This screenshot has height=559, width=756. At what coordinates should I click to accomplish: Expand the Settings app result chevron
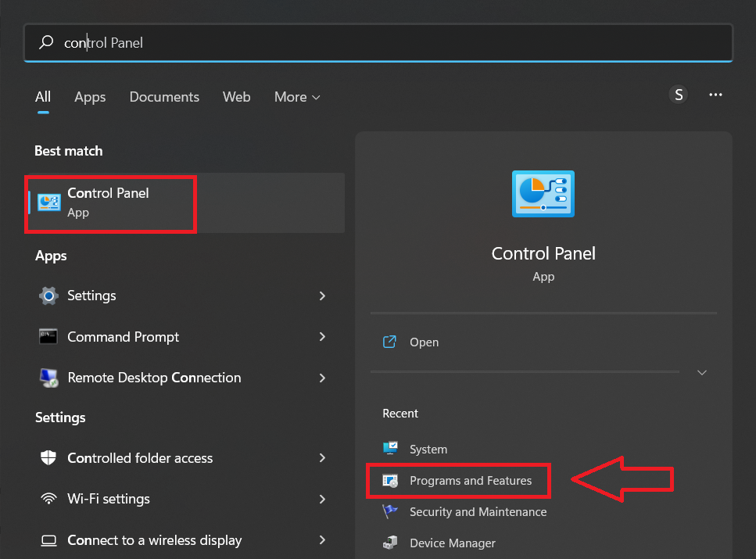[323, 296]
